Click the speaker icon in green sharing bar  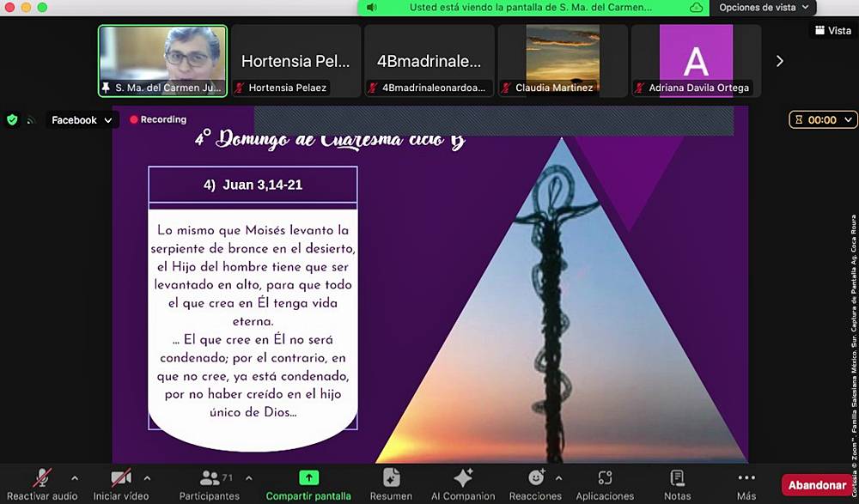click(x=371, y=8)
